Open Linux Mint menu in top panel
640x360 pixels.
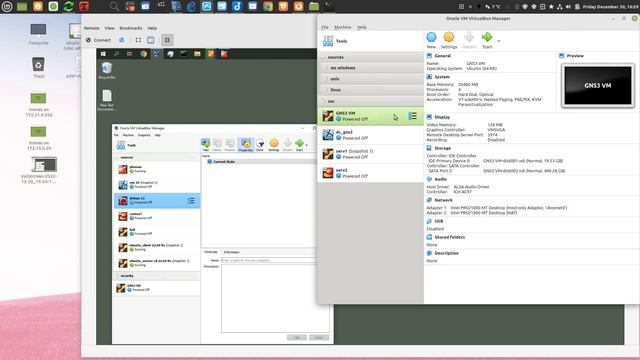(x=7, y=6)
